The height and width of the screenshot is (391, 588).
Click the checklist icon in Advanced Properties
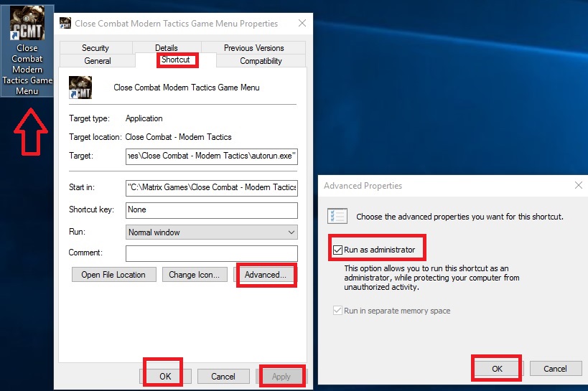tap(337, 216)
